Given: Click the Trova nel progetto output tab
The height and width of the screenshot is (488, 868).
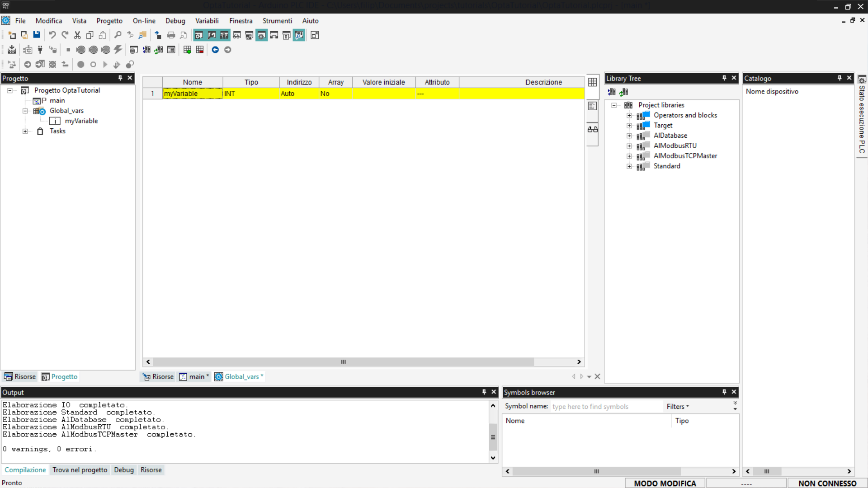Looking at the screenshot, I should point(80,470).
